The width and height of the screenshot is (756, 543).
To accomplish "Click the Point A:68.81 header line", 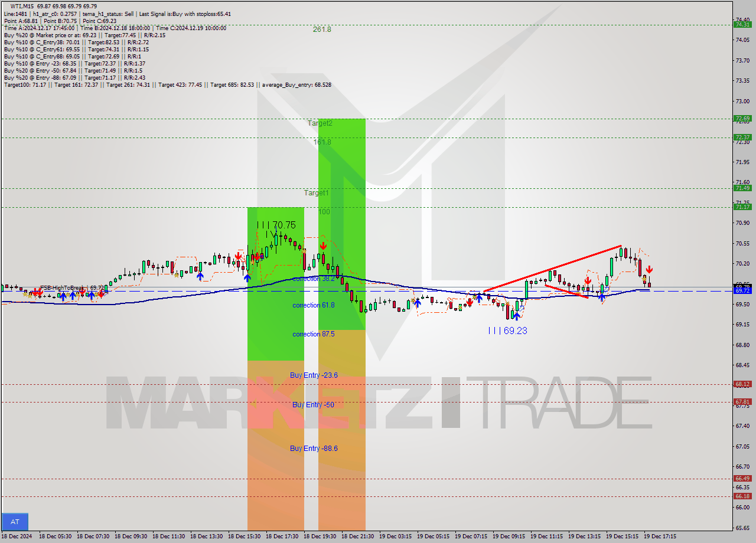I will pos(60,21).
